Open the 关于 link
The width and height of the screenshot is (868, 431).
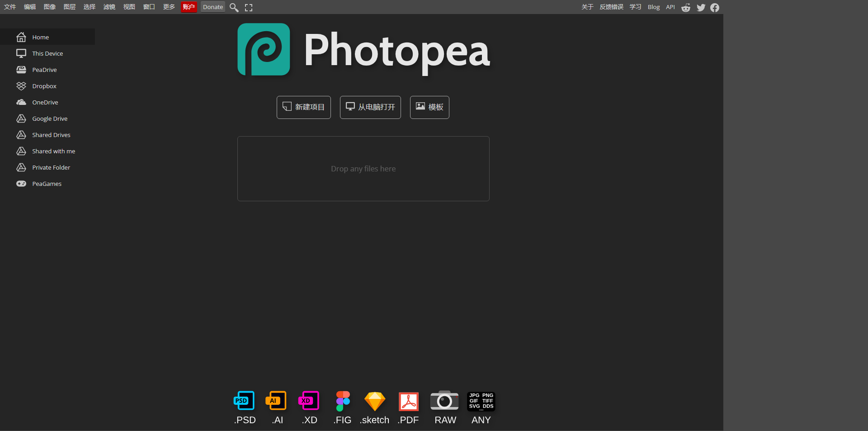(587, 7)
